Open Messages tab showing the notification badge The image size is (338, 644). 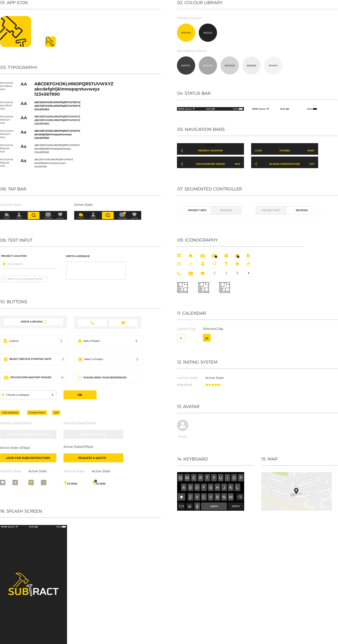(x=122, y=215)
